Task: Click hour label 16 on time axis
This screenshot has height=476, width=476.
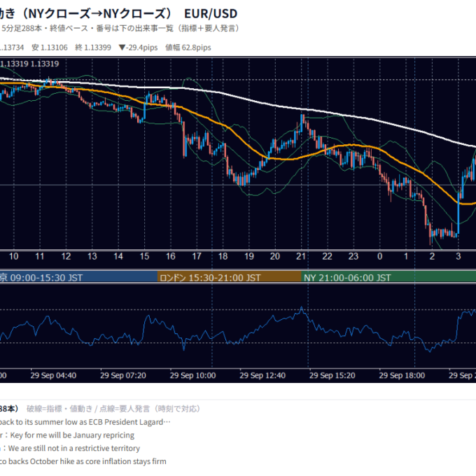Action: pyautogui.click(x=171, y=256)
